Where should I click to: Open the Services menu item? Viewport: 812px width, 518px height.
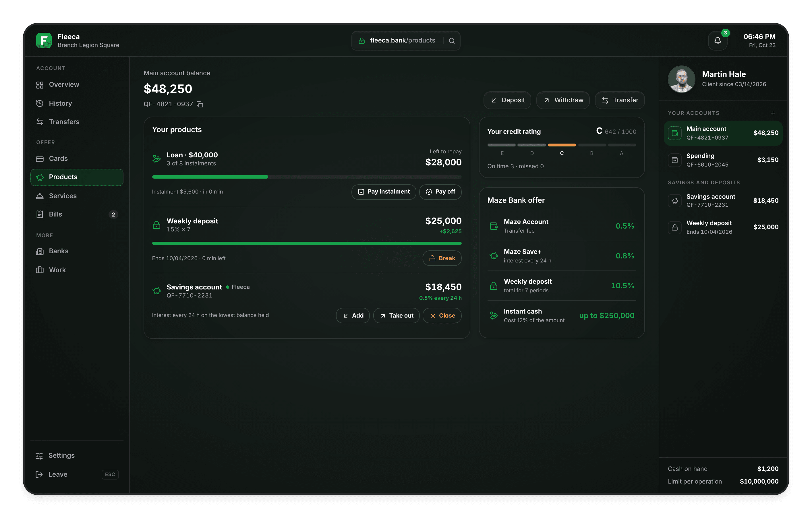(77, 196)
